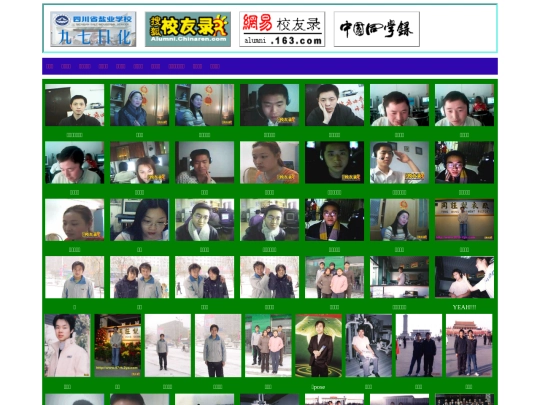Open the Alumni.Chinaren.com 搜狐校友录 banner
The image size is (540, 405).
pos(188,29)
